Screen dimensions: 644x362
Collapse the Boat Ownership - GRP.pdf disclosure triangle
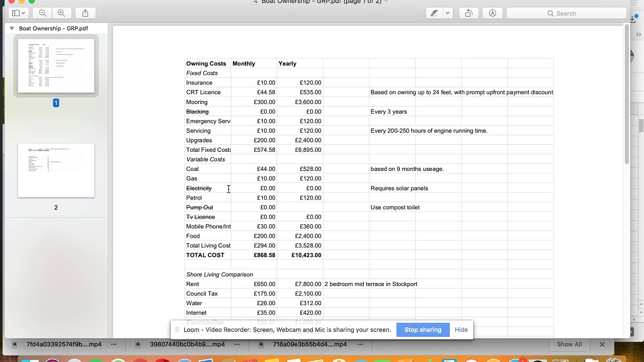[12, 29]
